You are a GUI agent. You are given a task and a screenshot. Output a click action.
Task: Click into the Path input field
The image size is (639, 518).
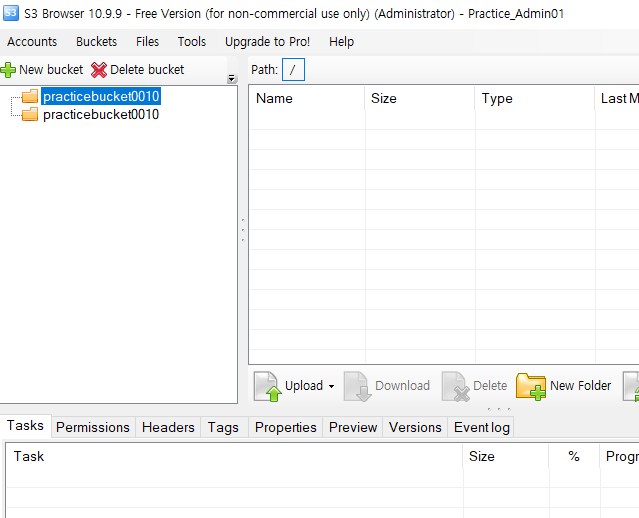(293, 70)
